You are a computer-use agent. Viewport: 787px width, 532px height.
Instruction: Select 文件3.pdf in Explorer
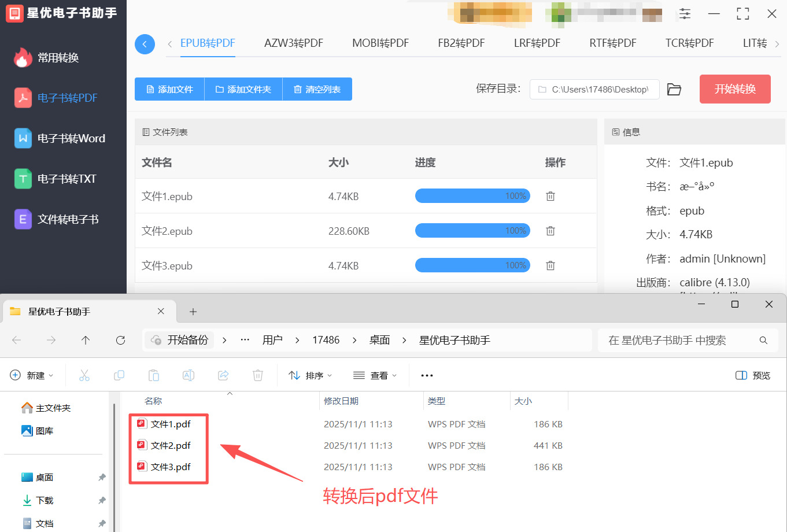click(x=171, y=467)
